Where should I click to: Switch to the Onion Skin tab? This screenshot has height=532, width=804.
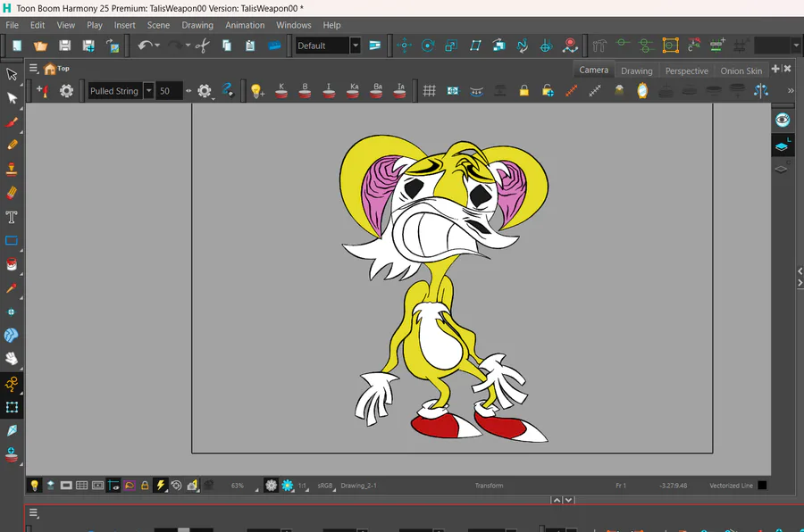[x=741, y=71]
